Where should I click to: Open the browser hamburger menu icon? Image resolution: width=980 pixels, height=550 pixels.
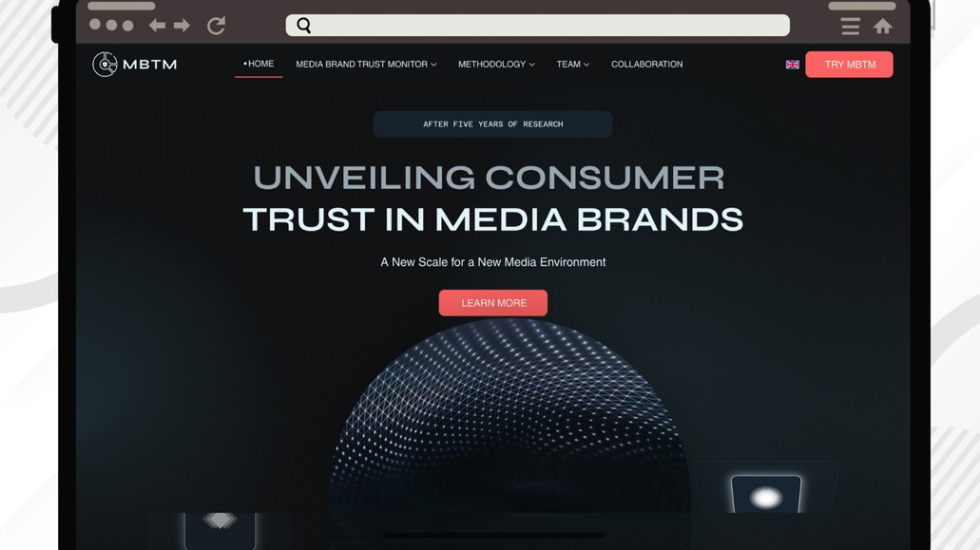[x=850, y=27]
